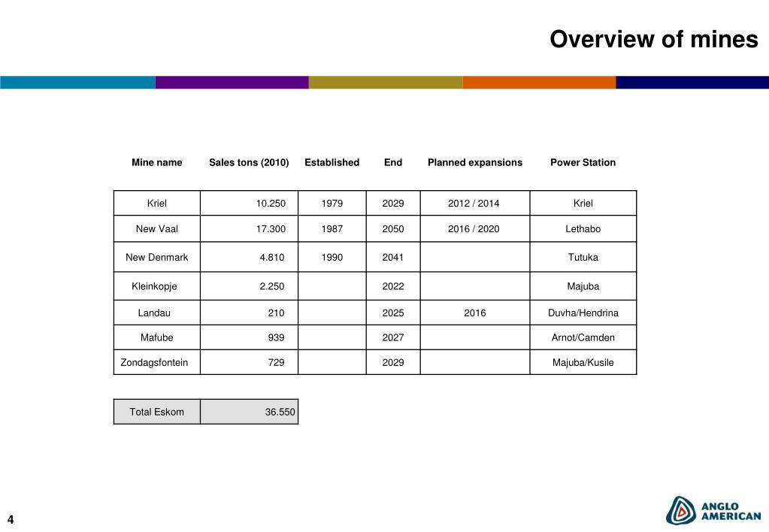Click planned expansions "2016 / 2020"

pos(474,229)
